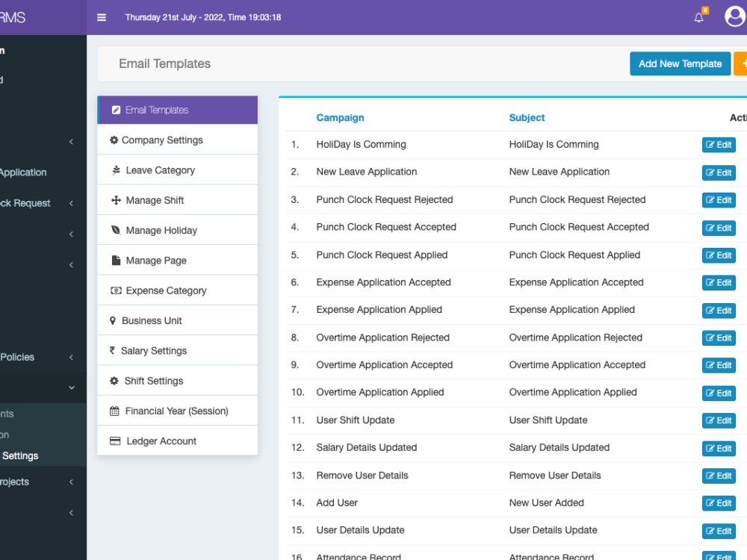Edit the Add User template

point(719,503)
